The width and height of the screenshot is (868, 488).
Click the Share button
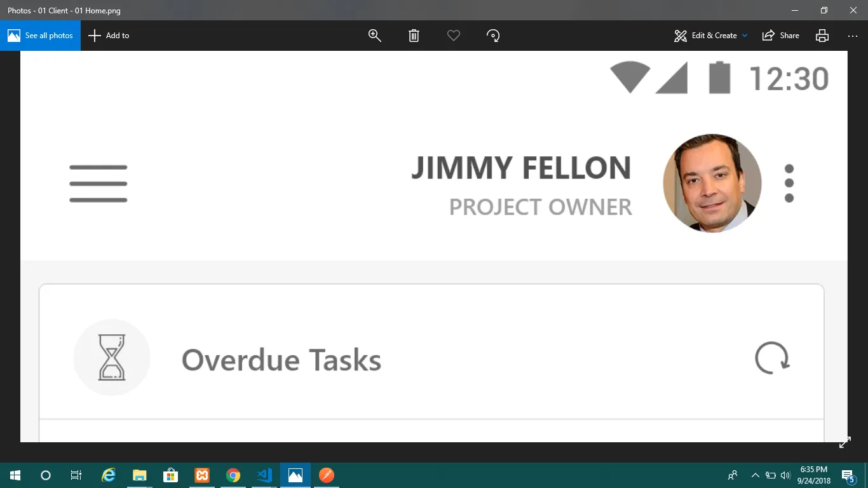(x=781, y=36)
